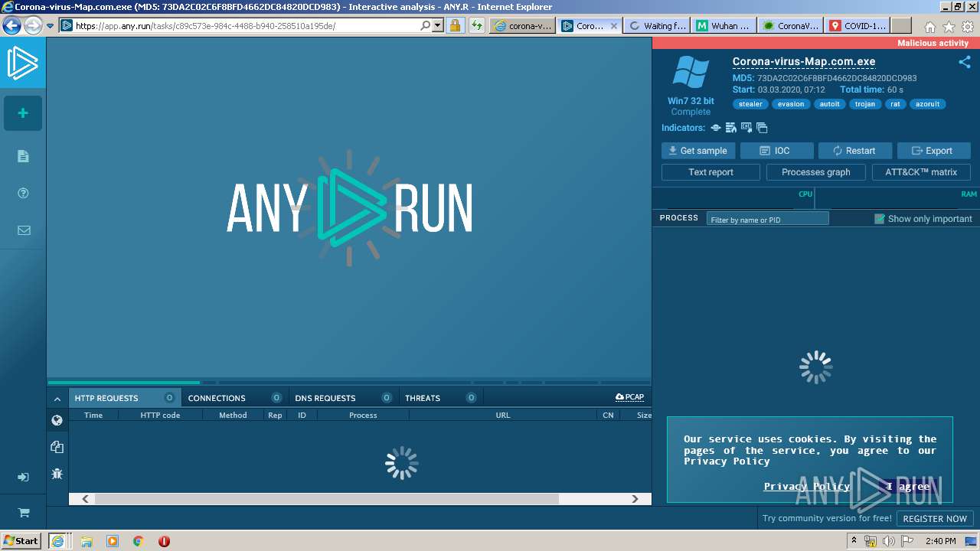The image size is (980, 551).
Task: Create new task with plus icon
Action: click(x=23, y=113)
